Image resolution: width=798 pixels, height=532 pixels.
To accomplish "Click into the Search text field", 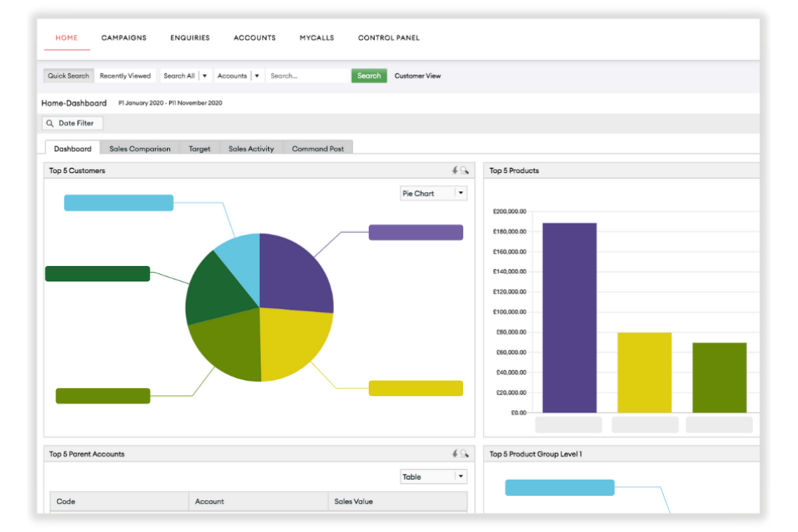I will tap(307, 76).
